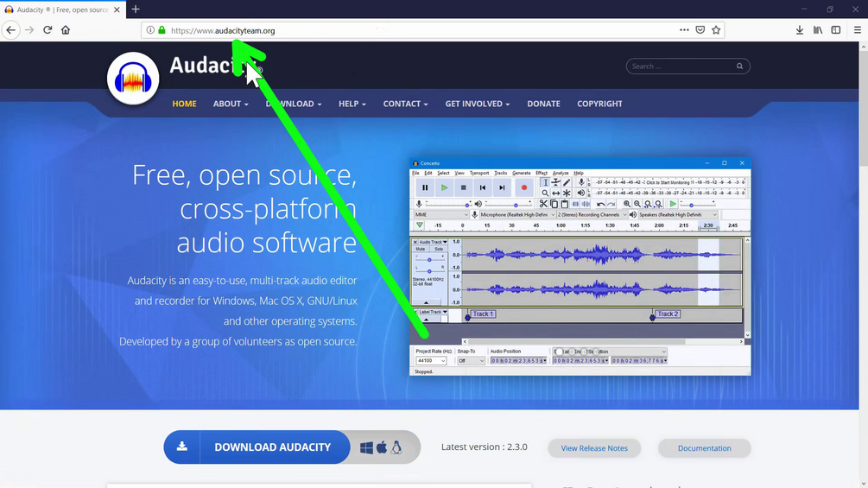Click the download arrow icon on blue button
The image size is (868, 488).
181,447
